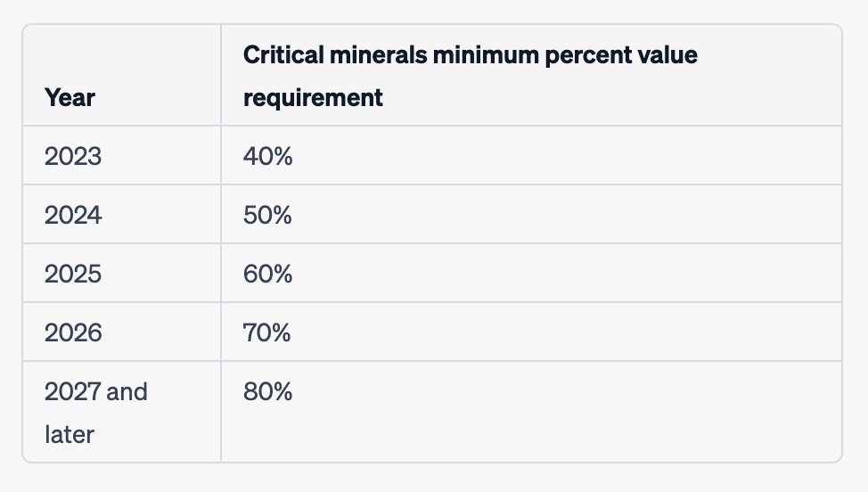The height and width of the screenshot is (492, 868).
Task: Select the 80% value cell
Action: point(267,391)
